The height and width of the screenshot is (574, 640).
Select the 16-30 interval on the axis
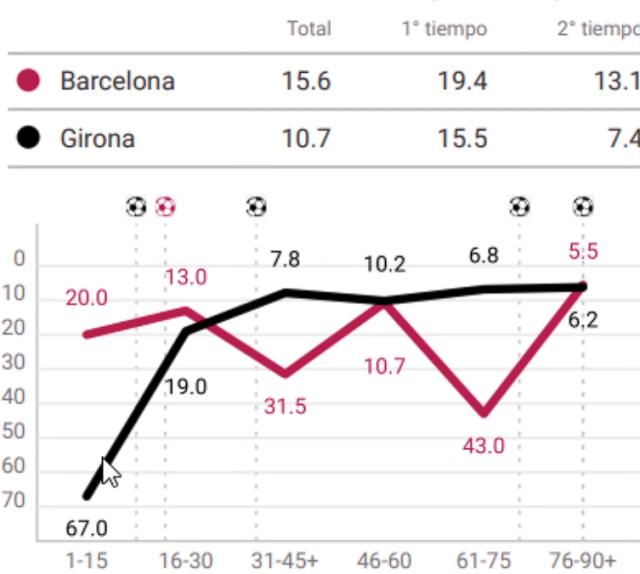[186, 560]
